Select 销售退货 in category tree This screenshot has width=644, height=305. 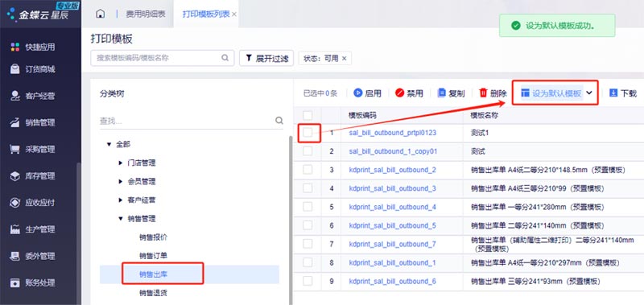coord(153,293)
